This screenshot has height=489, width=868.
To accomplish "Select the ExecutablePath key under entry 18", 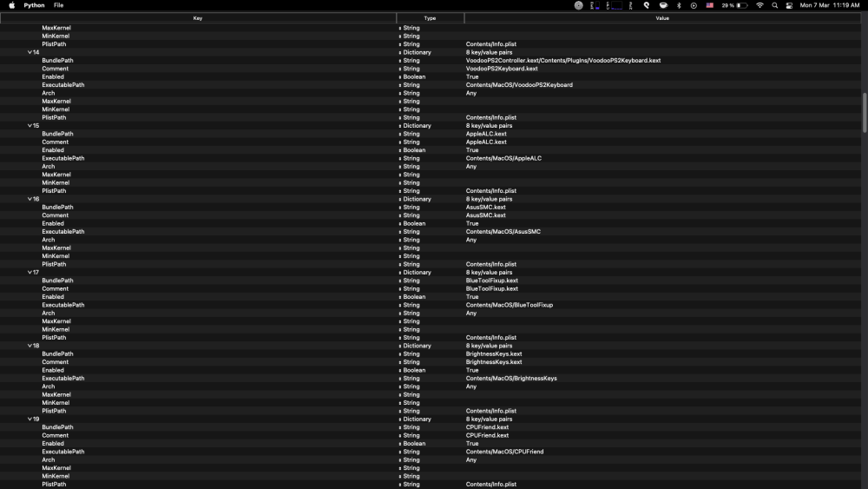I will 63,379.
